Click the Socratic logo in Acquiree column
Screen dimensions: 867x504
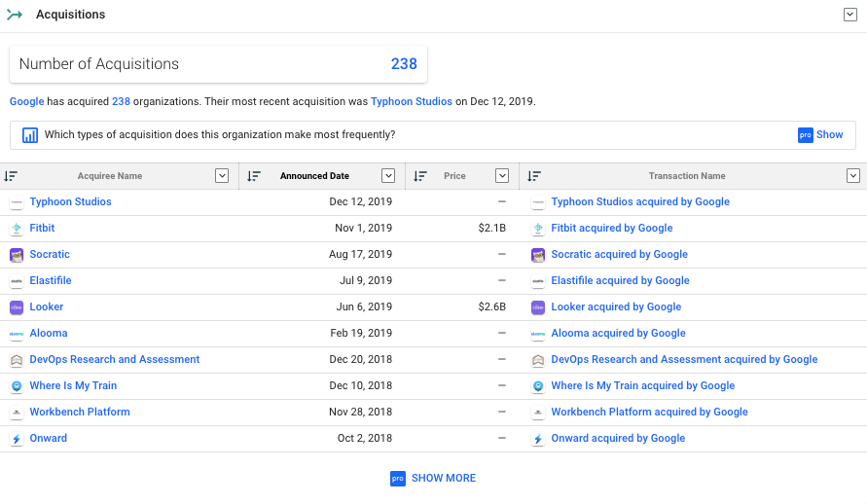pyautogui.click(x=17, y=255)
